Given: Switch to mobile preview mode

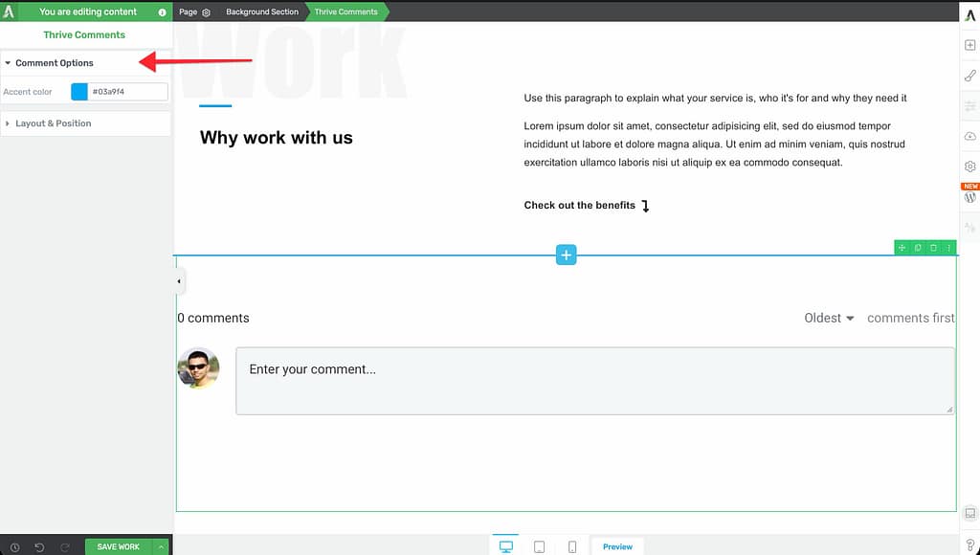Looking at the screenshot, I should (x=572, y=546).
